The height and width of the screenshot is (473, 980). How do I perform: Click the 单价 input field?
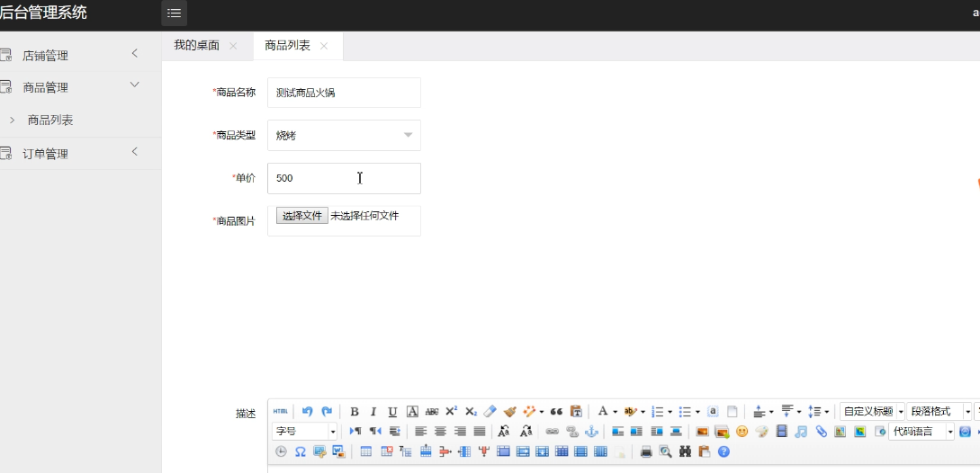point(344,178)
